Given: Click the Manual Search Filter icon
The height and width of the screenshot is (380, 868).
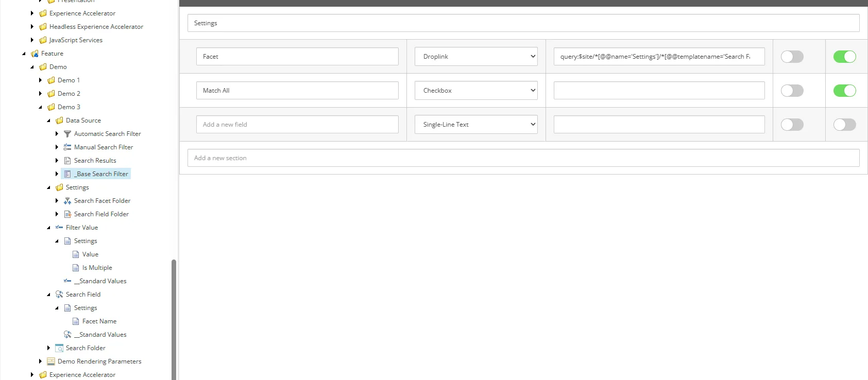Looking at the screenshot, I should pos(67,147).
